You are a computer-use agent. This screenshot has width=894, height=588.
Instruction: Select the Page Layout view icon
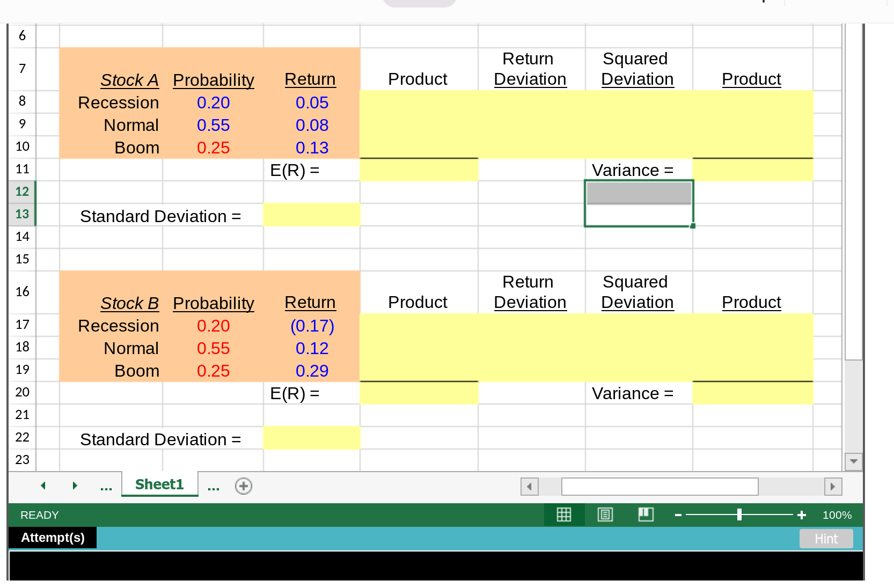(x=605, y=514)
